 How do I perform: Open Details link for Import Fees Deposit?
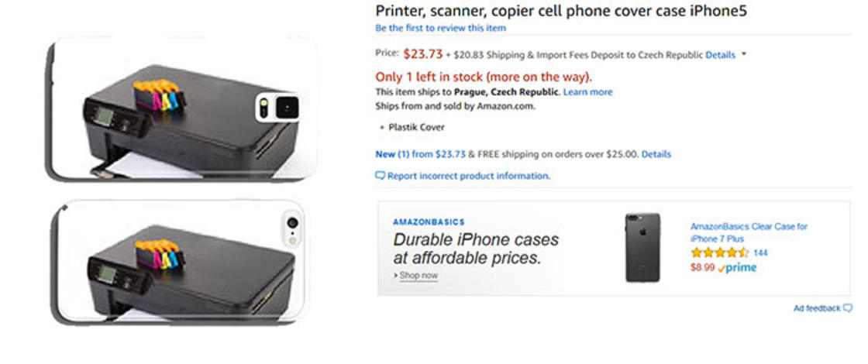click(x=720, y=55)
